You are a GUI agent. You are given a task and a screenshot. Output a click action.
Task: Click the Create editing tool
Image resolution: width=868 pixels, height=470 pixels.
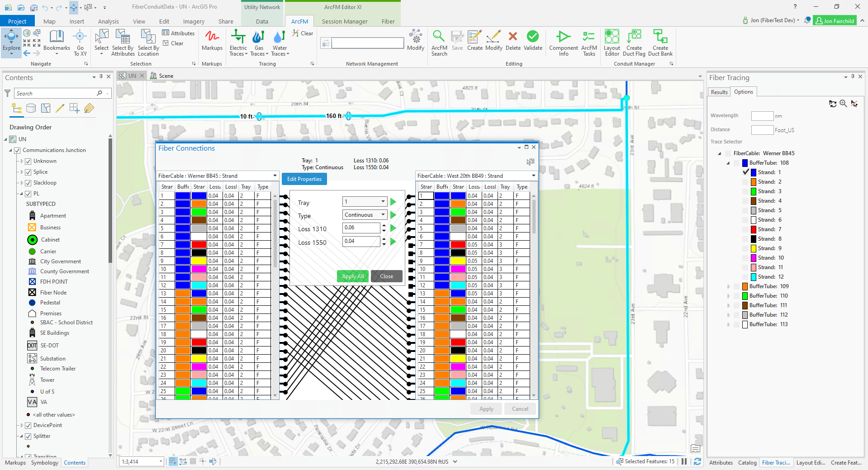474,41
